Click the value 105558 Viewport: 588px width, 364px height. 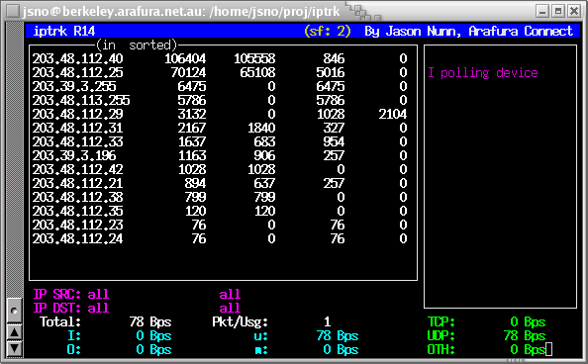(x=254, y=59)
